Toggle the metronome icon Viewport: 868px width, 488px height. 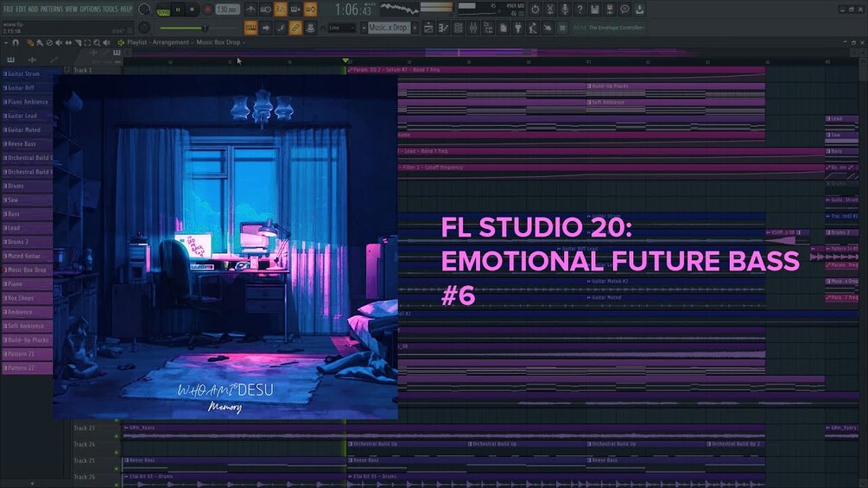pyautogui.click(x=250, y=10)
